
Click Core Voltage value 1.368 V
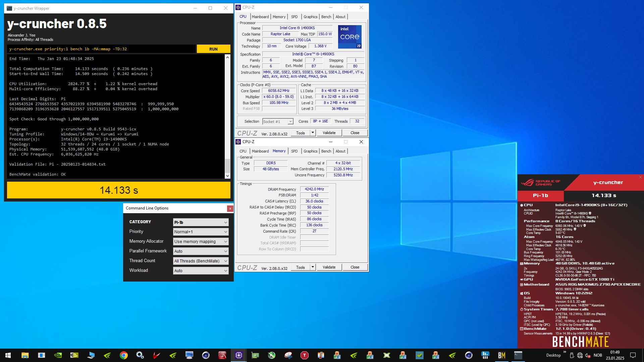point(320,46)
